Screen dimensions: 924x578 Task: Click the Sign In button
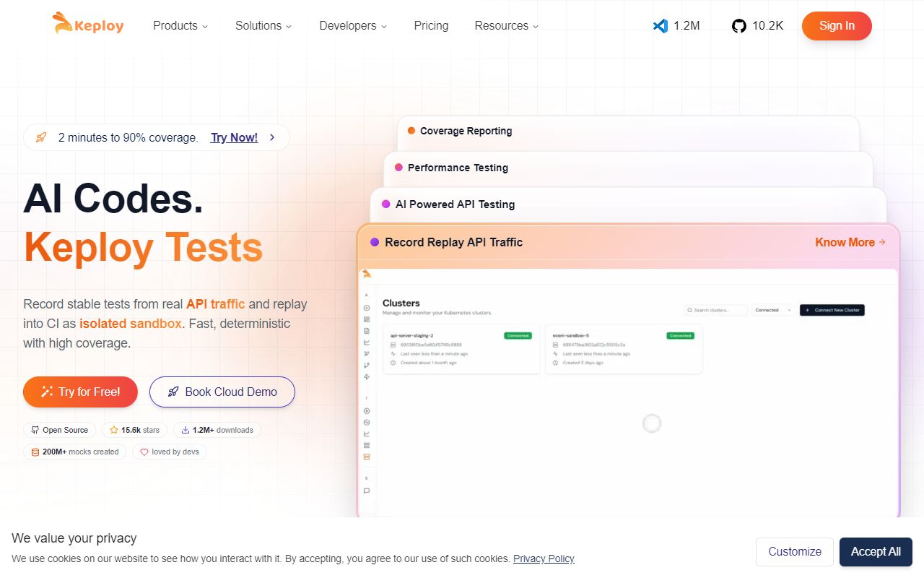[x=837, y=25]
